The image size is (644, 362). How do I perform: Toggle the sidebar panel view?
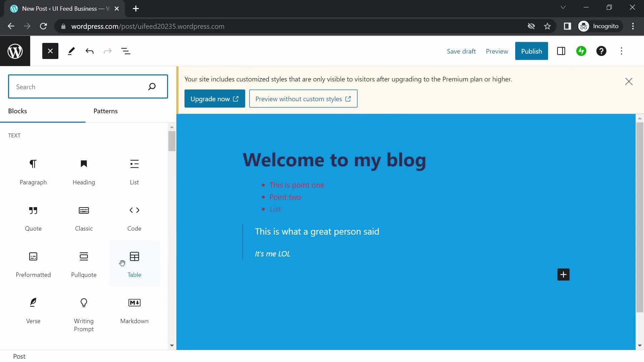coord(561,51)
